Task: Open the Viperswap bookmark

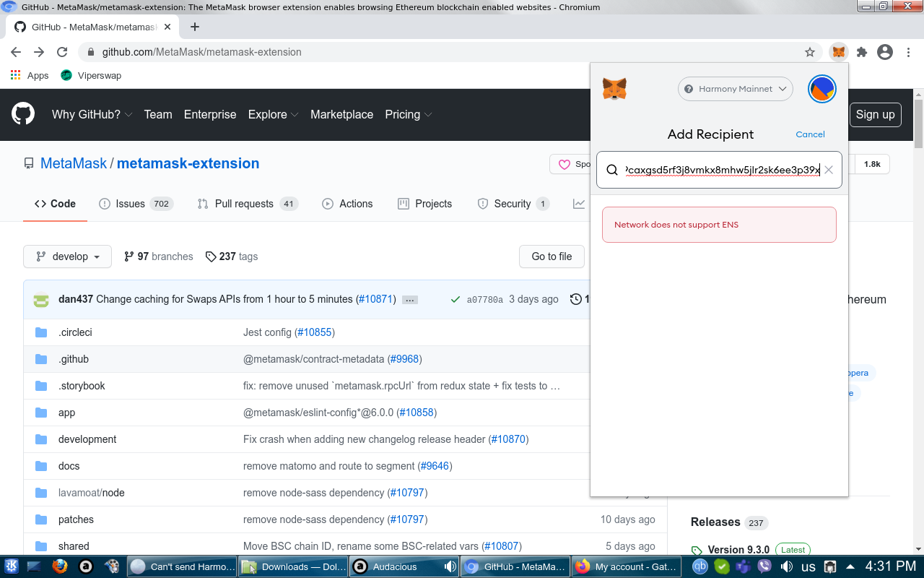Action: click(91, 75)
